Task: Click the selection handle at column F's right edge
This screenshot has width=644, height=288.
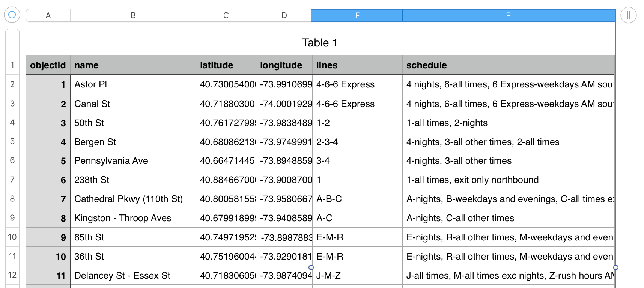Action: click(615, 267)
